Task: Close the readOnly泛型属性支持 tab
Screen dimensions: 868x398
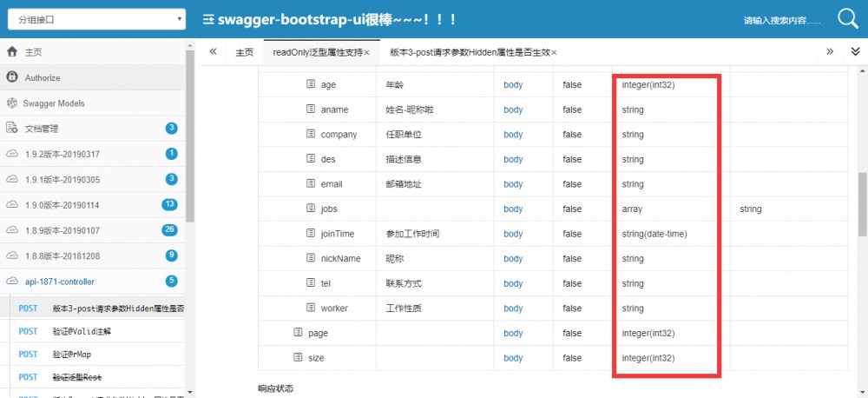Action: tap(366, 53)
